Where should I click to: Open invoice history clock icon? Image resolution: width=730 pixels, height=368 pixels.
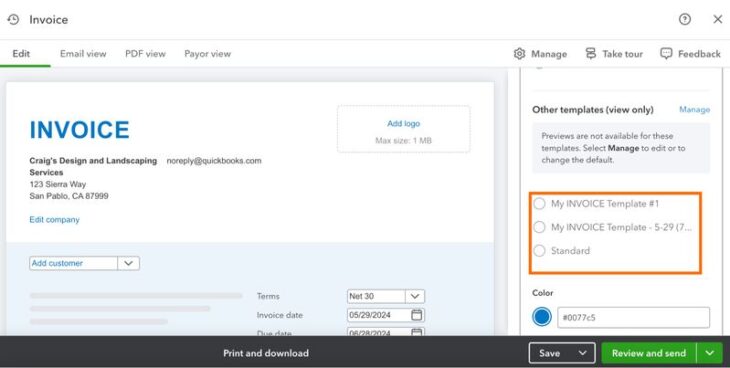(x=13, y=20)
